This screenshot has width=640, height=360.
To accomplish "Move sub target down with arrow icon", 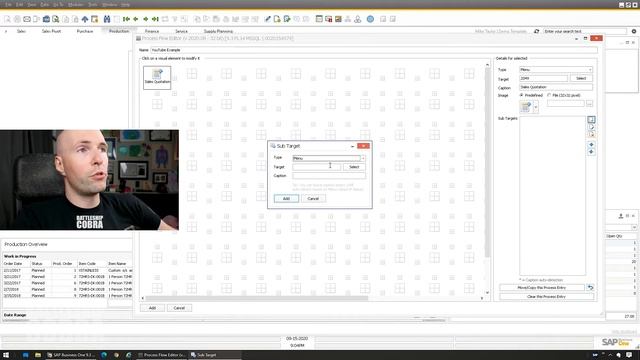I will [x=591, y=152].
